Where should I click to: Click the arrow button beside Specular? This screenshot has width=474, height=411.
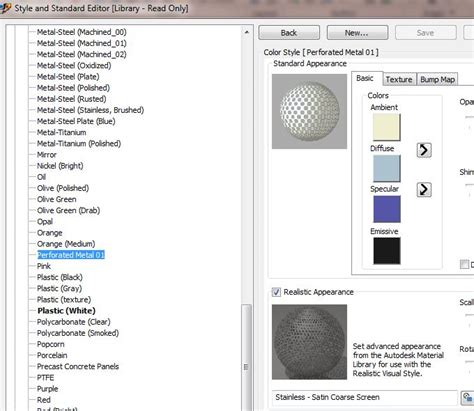click(x=424, y=189)
